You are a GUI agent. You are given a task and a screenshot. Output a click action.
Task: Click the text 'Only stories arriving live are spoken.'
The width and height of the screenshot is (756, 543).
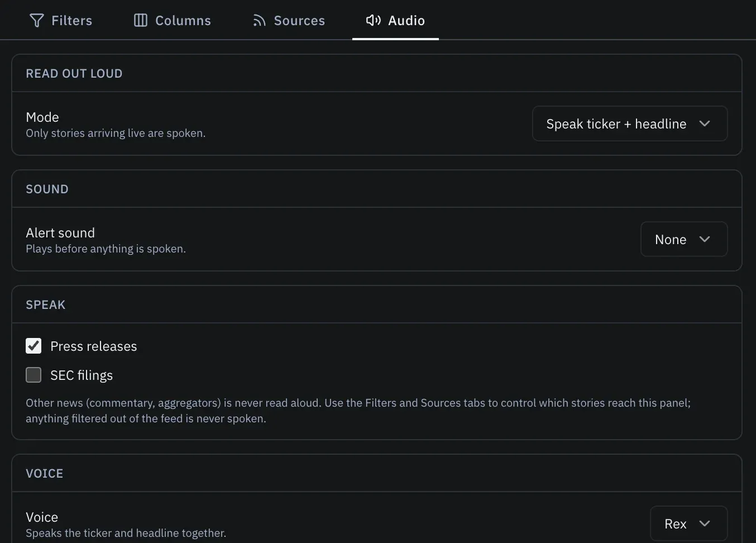click(116, 134)
